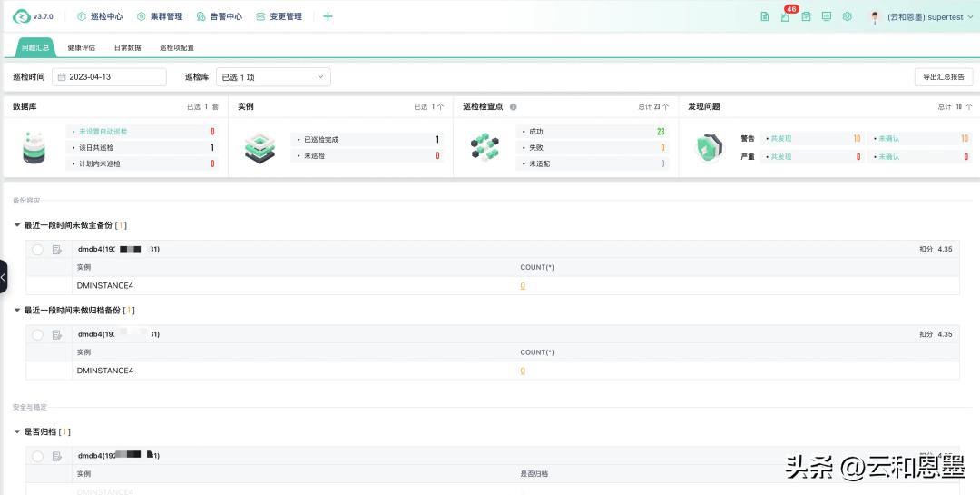The image size is (980, 495).
Task: Click the layered instance icon in 实例 card
Action: pyautogui.click(x=260, y=148)
